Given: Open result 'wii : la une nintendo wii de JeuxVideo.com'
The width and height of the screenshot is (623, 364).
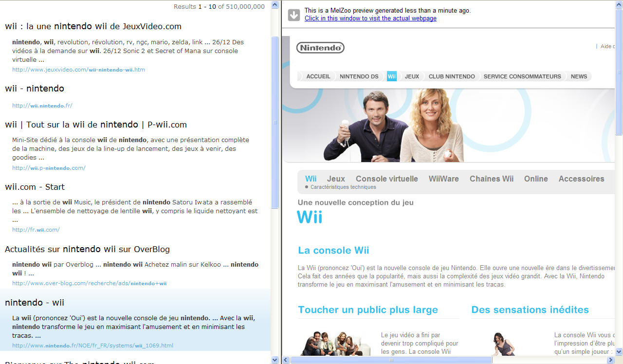Looking at the screenshot, I should click(x=93, y=26).
